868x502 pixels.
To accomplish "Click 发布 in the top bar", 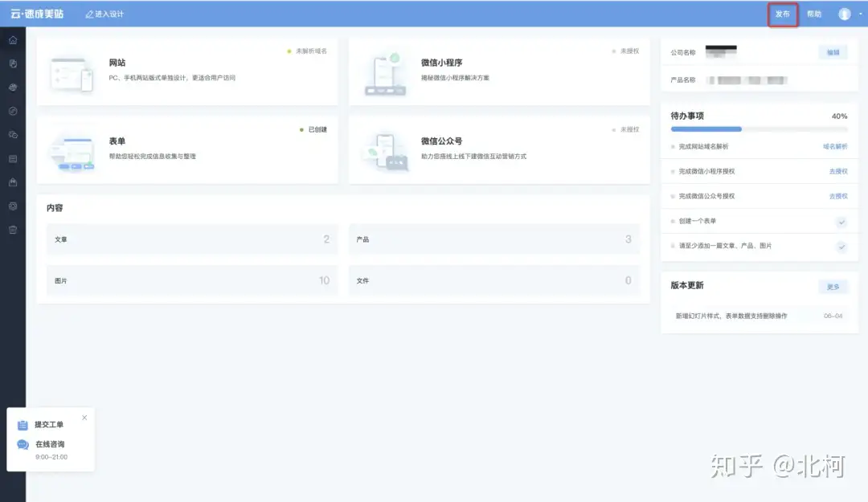I will coord(782,14).
